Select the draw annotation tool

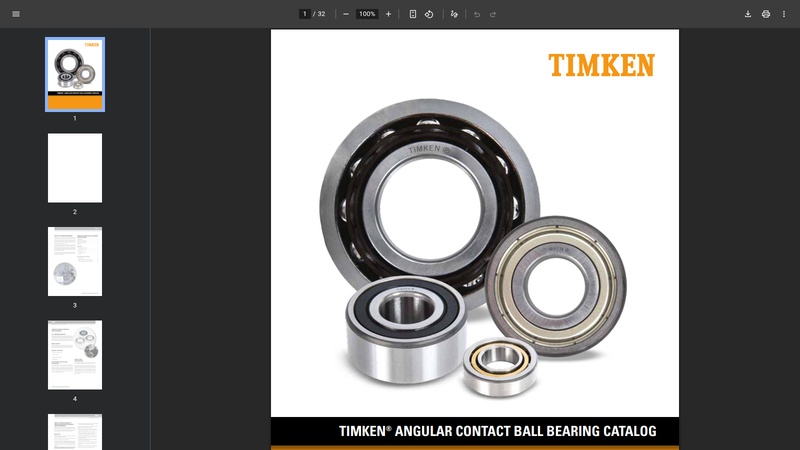click(x=454, y=14)
